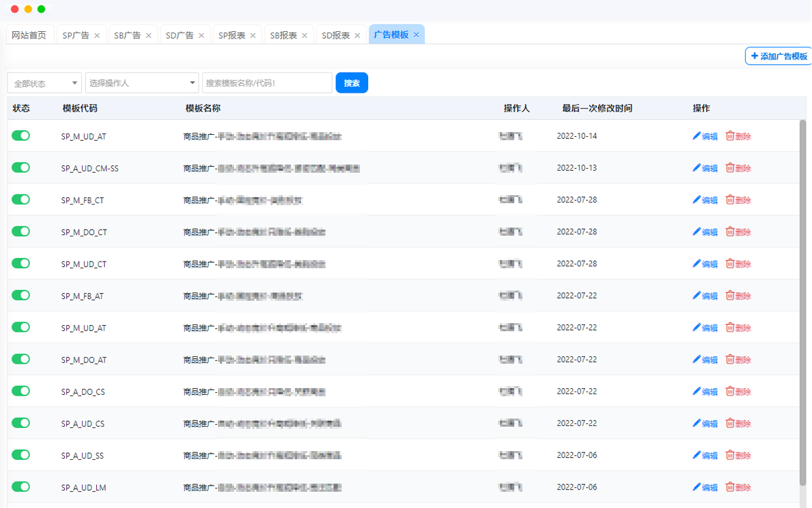Close the SB广告 tab
The height and width of the screenshot is (508, 812).
point(148,35)
